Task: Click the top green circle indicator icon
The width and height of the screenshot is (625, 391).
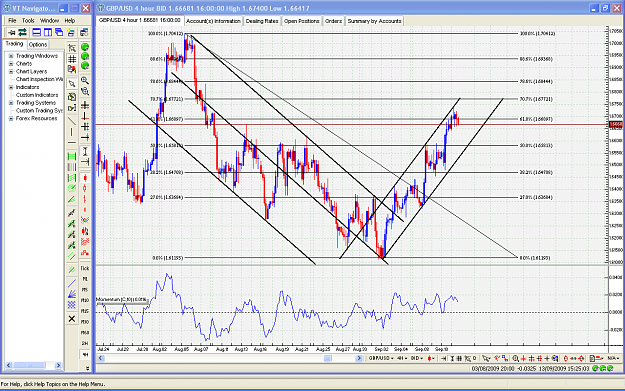Action: (85, 47)
